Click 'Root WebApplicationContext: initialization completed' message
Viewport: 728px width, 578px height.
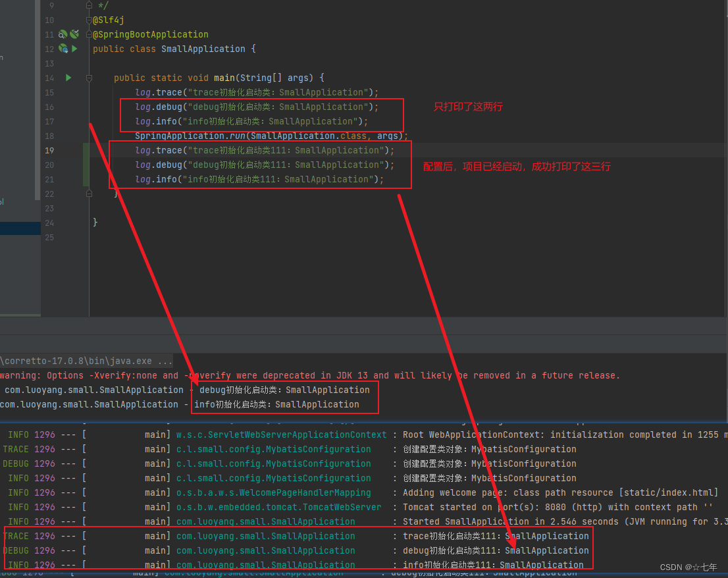click(x=565, y=434)
